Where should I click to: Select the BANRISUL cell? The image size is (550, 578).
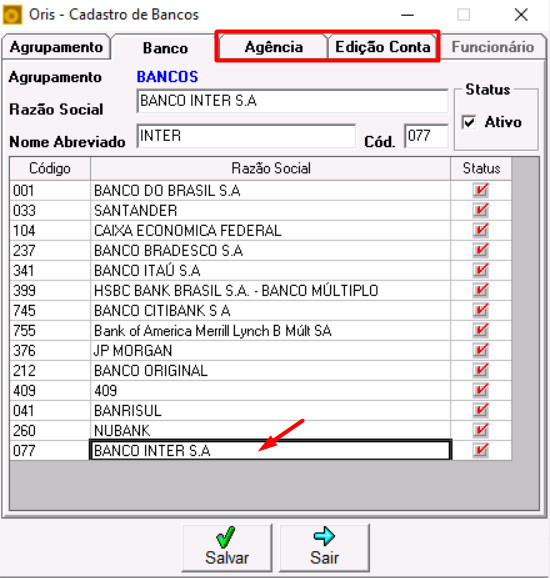271,410
